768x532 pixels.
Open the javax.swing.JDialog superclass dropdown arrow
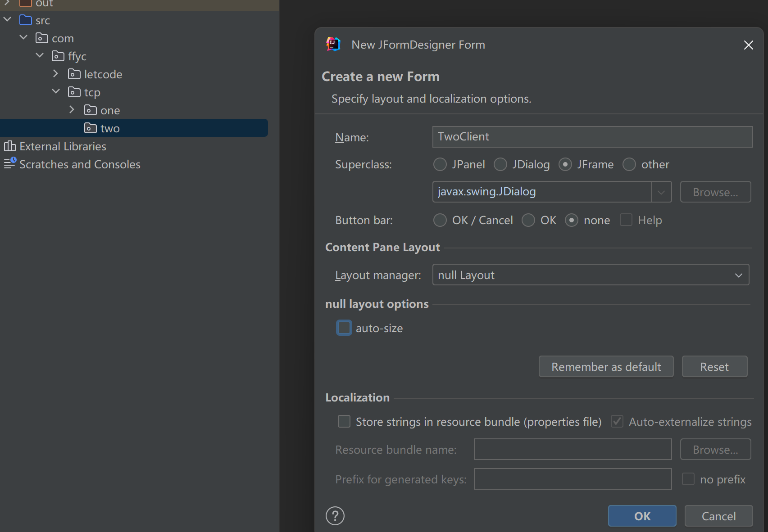point(661,192)
